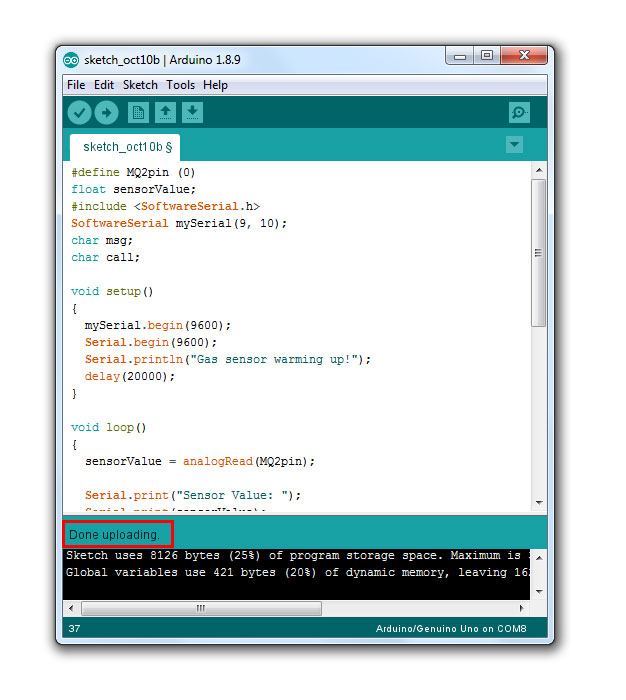Click the line number 37 in status bar
Viewport: 626px width, 700px height.
point(74,629)
